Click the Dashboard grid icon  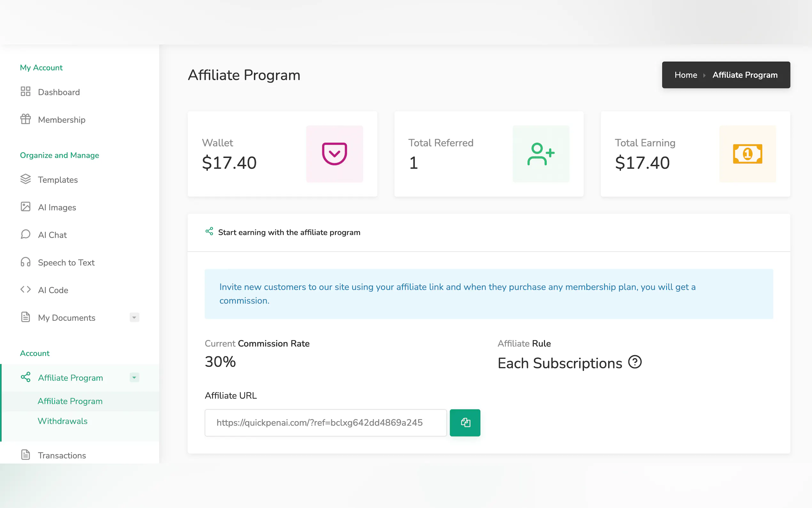pos(26,91)
